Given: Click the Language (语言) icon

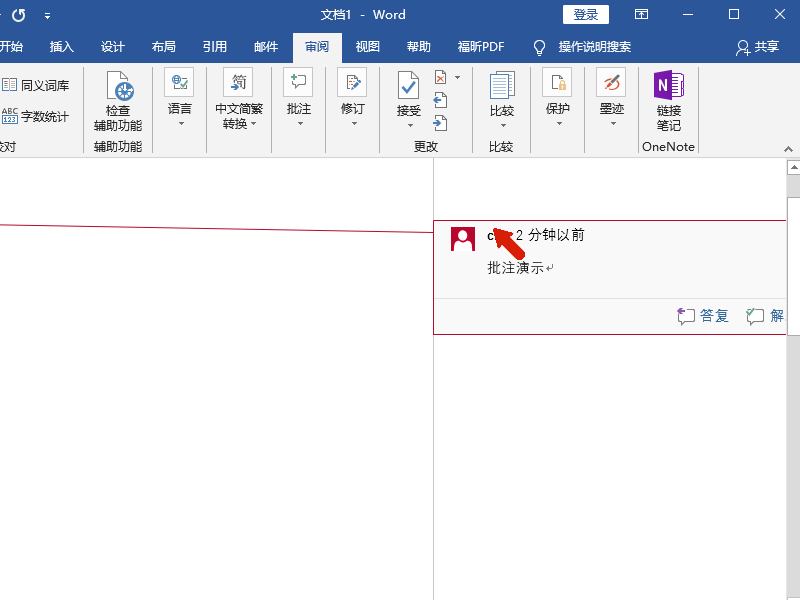Looking at the screenshot, I should (x=179, y=82).
